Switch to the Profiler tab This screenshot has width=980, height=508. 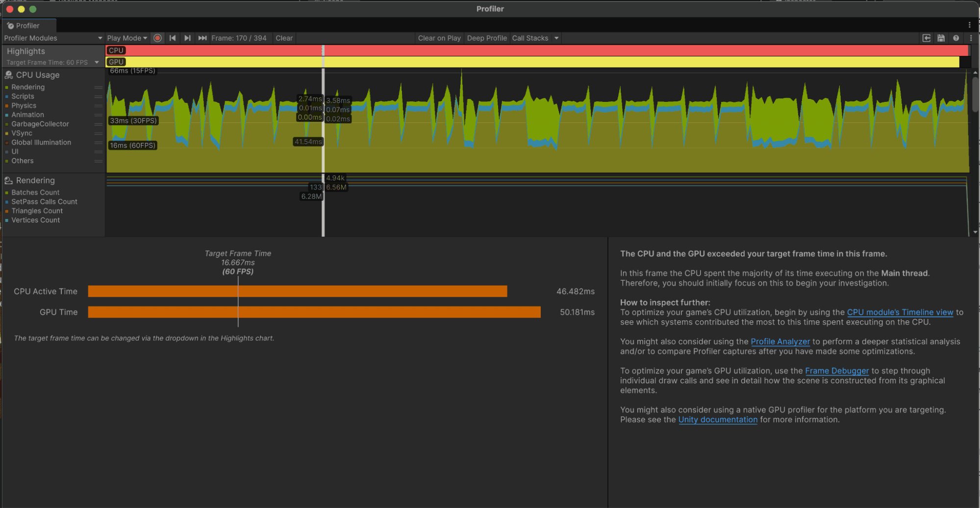28,25
